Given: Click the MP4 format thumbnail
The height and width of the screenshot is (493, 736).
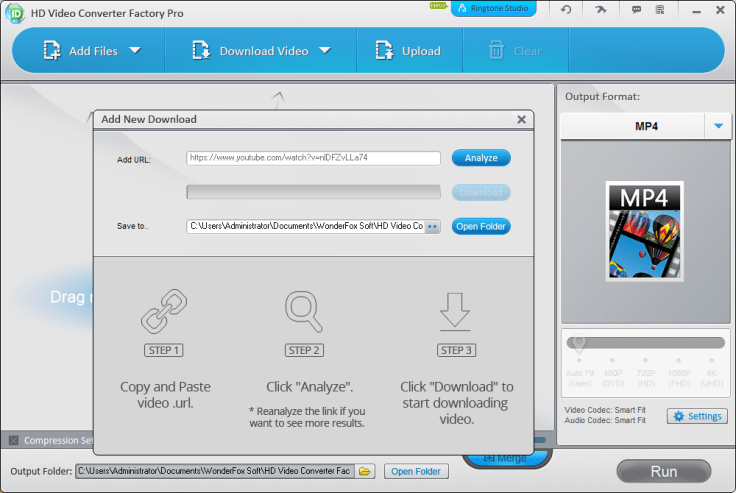Looking at the screenshot, I should click(x=645, y=231).
